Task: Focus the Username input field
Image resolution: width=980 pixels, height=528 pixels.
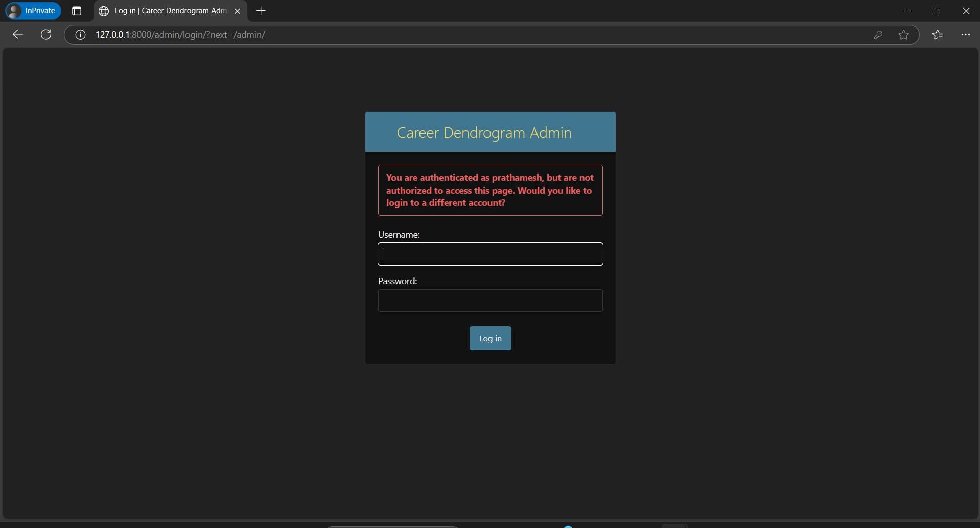Action: (491, 254)
